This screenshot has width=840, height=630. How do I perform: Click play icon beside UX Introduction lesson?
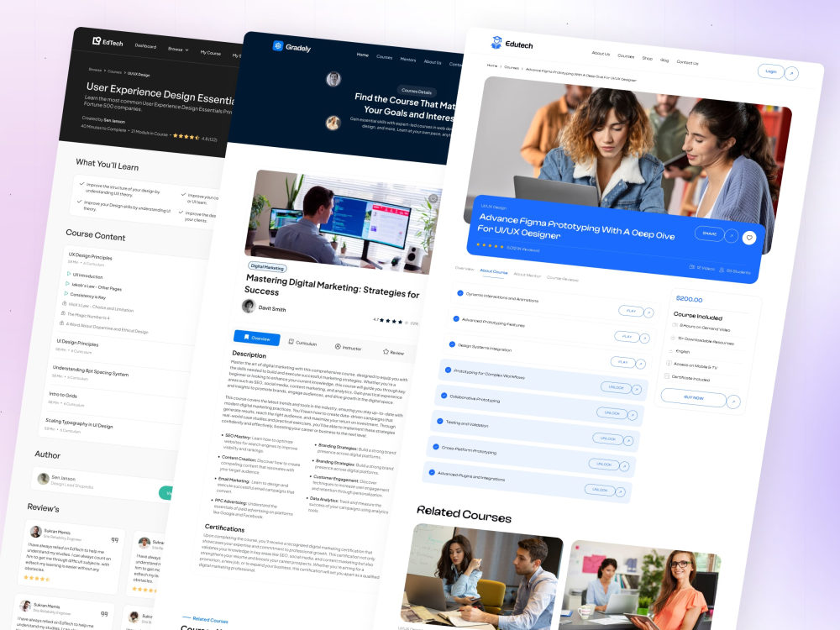tap(69, 274)
